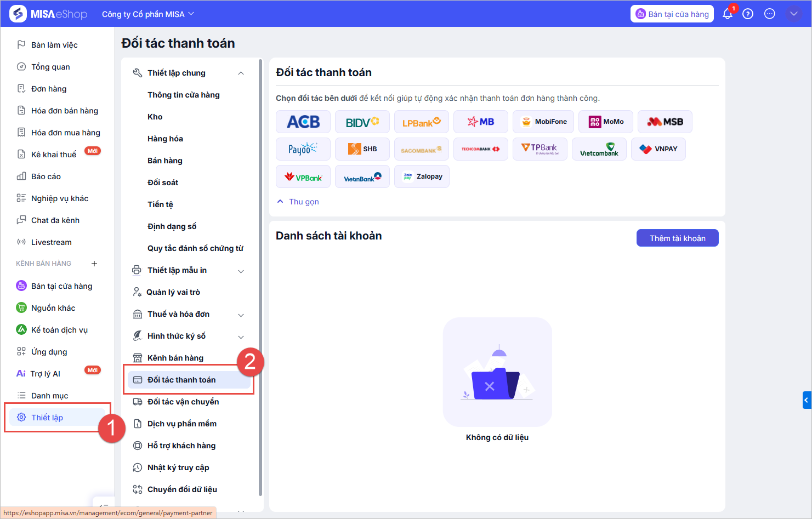Collapse Thiết lập chung section
The width and height of the screenshot is (812, 519).
click(x=241, y=73)
